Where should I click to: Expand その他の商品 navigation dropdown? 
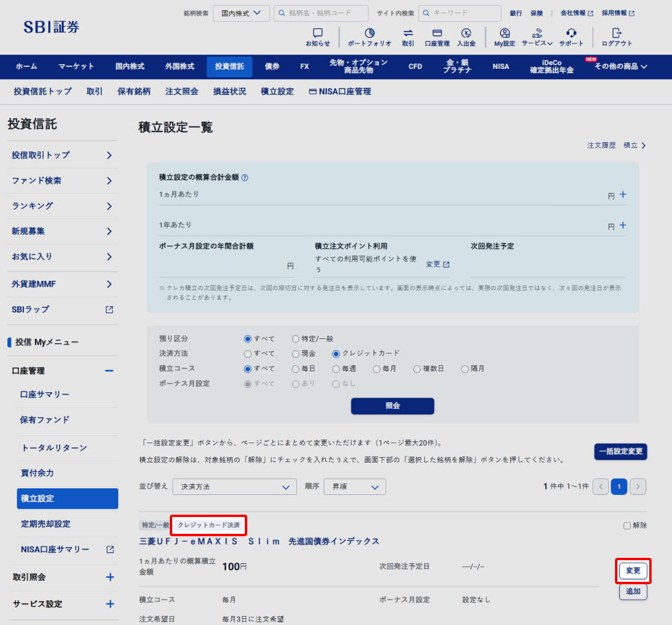point(620,67)
